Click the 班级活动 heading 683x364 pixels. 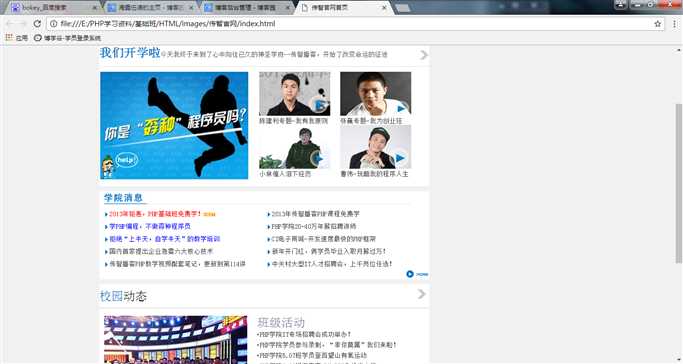[281, 323]
